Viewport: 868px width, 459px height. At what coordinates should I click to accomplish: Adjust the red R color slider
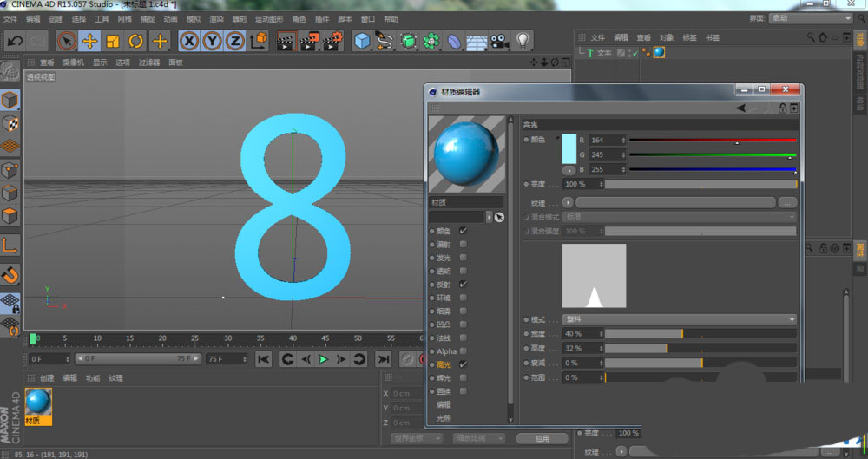pos(713,140)
